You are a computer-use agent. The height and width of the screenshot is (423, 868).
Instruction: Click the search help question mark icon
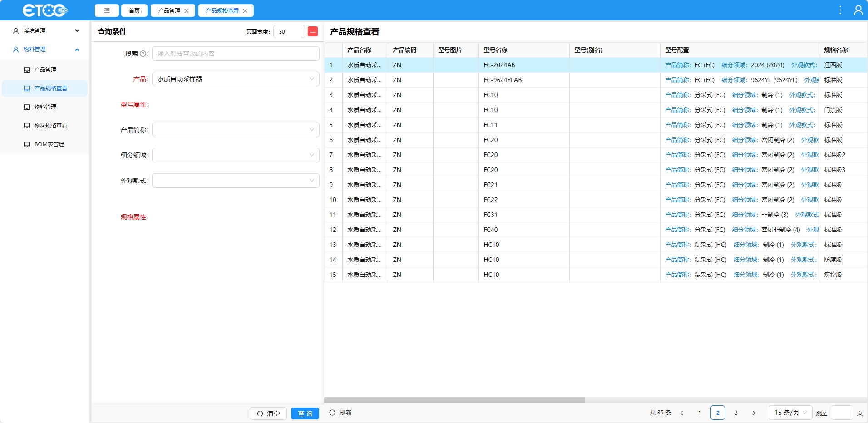point(143,54)
